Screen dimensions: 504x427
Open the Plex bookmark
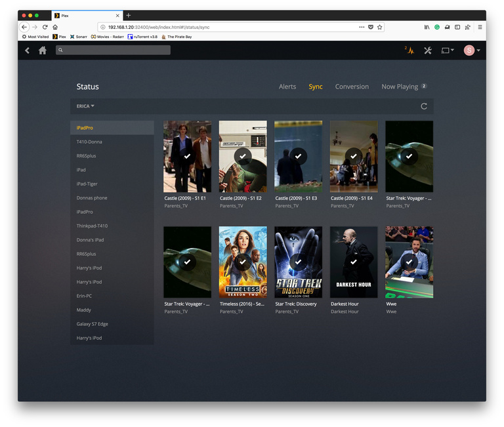coord(60,37)
